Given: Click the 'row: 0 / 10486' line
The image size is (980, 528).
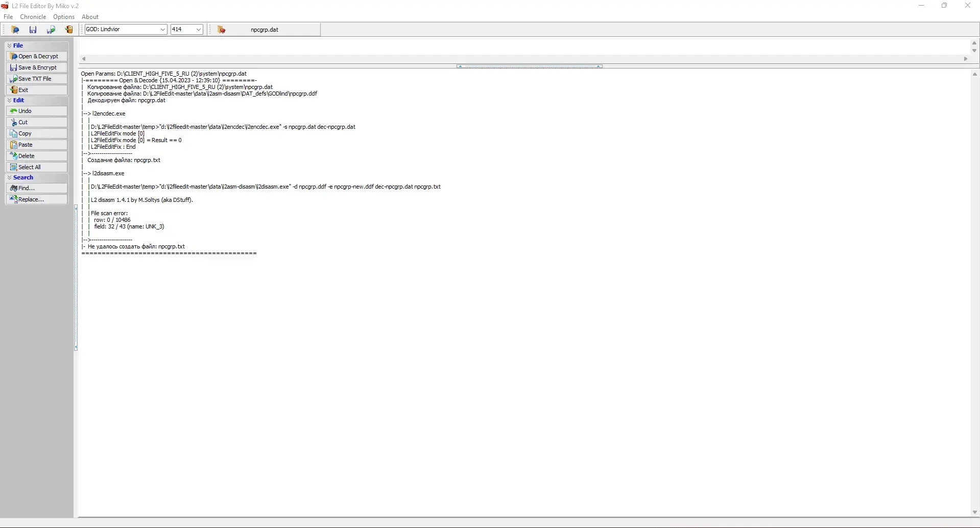Looking at the screenshot, I should [112, 220].
